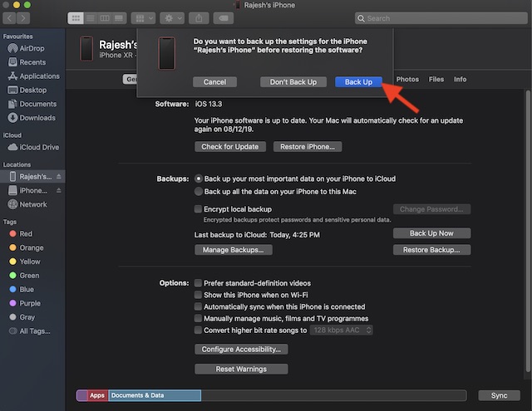Open the 128 kbps AAC bitrate dropdown

pyautogui.click(x=342, y=330)
